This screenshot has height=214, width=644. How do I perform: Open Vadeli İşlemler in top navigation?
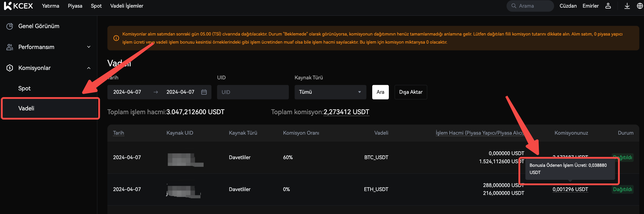tap(126, 6)
